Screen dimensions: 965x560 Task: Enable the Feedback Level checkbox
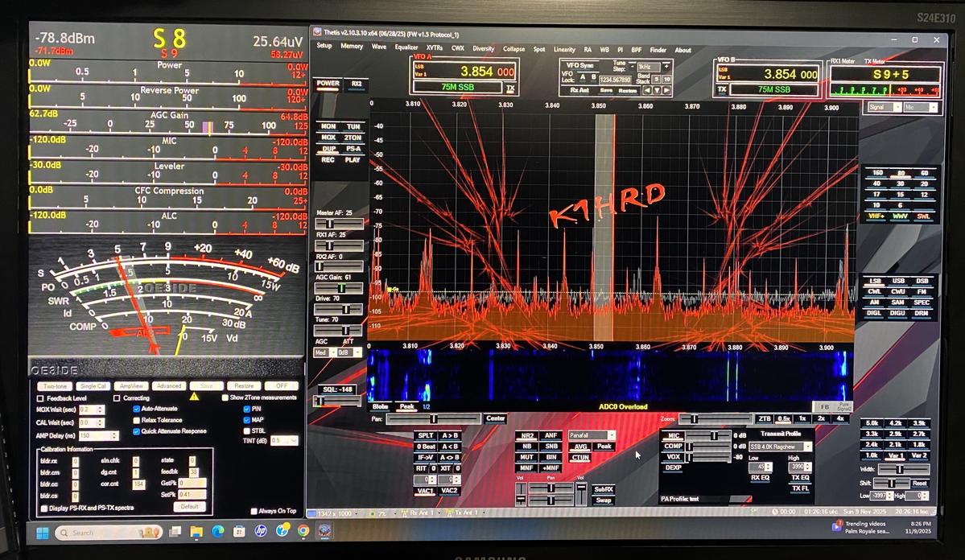tap(41, 397)
